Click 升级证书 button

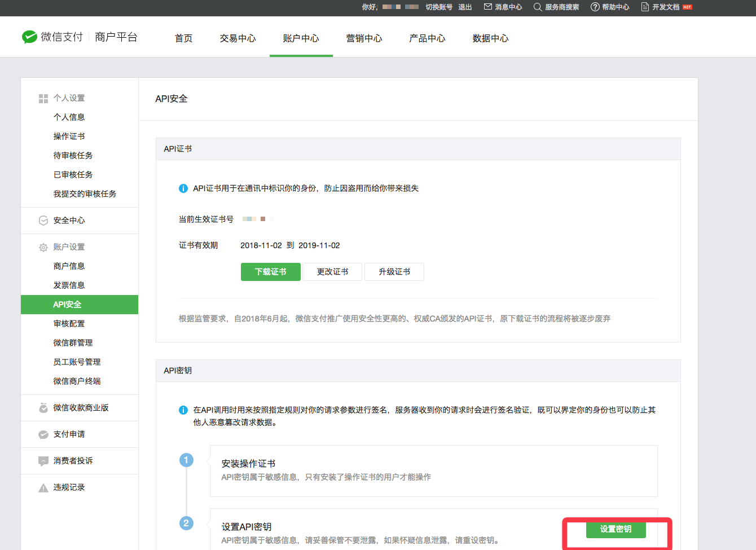[394, 272]
